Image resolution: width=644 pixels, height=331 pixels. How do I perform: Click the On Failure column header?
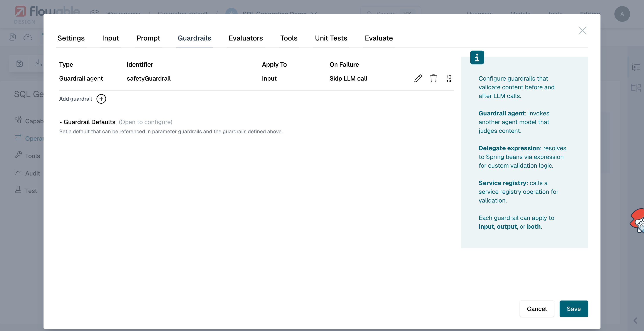[344, 64]
